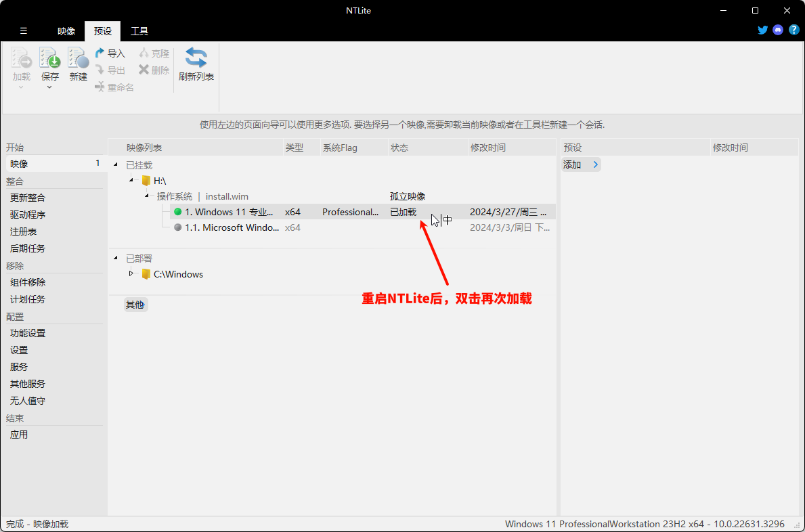Image resolution: width=805 pixels, height=532 pixels.
Task: Click the 新建 preset icon
Action: point(78,58)
